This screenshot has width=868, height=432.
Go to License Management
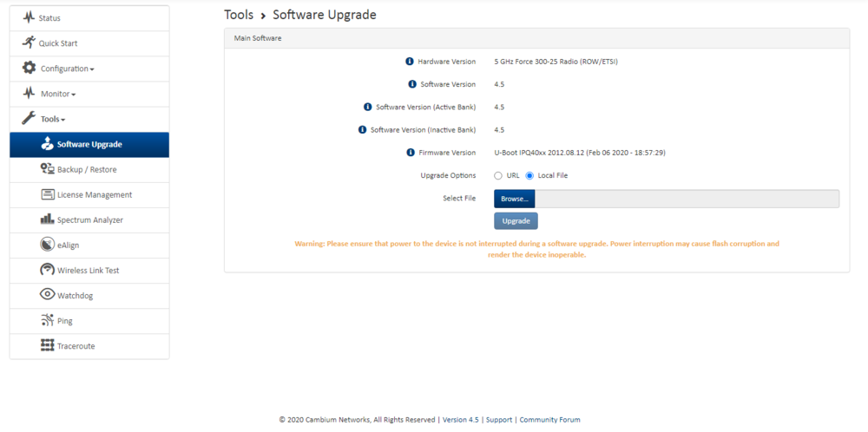(89, 194)
